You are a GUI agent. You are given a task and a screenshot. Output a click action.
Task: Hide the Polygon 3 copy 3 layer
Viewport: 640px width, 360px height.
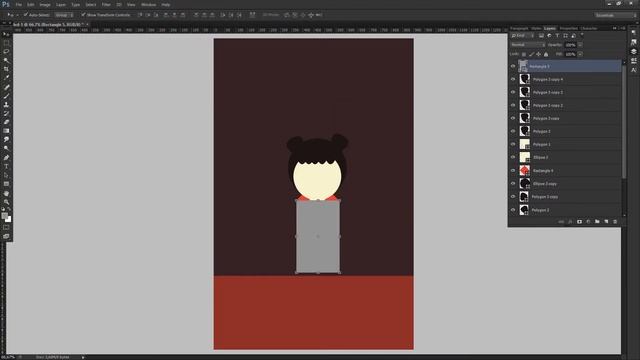(x=513, y=92)
